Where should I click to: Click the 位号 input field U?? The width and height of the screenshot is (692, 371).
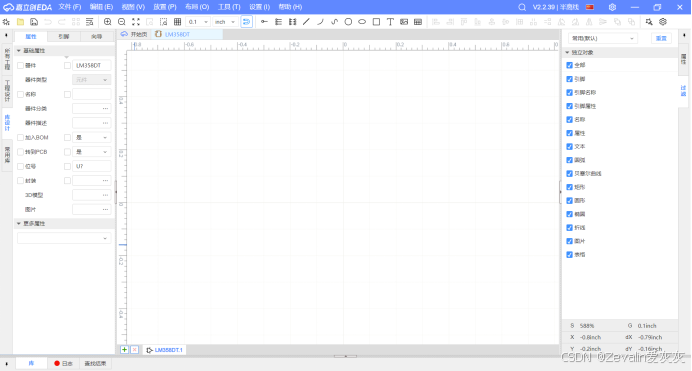(x=91, y=166)
